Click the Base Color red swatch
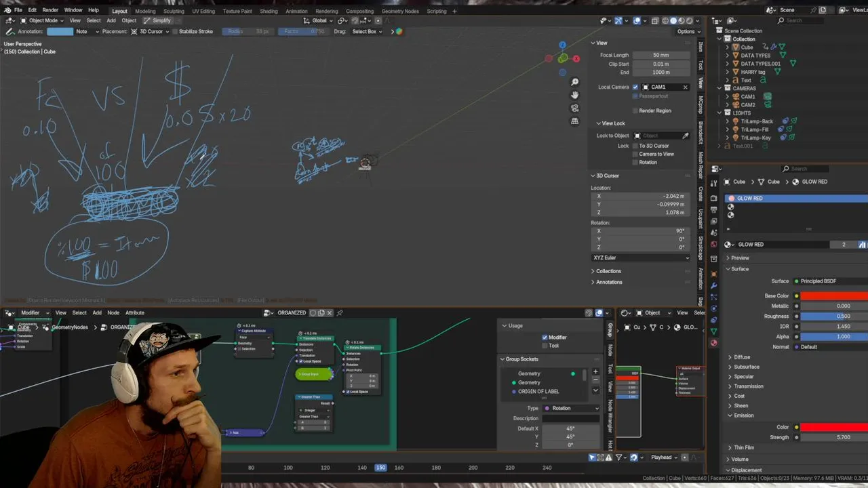Image resolution: width=868 pixels, height=488 pixels. (x=834, y=296)
